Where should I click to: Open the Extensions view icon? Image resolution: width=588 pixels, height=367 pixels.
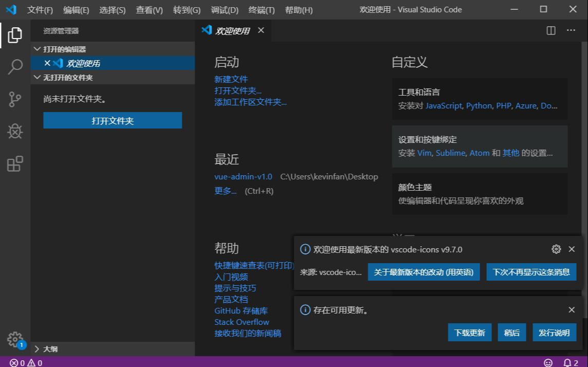[15, 163]
